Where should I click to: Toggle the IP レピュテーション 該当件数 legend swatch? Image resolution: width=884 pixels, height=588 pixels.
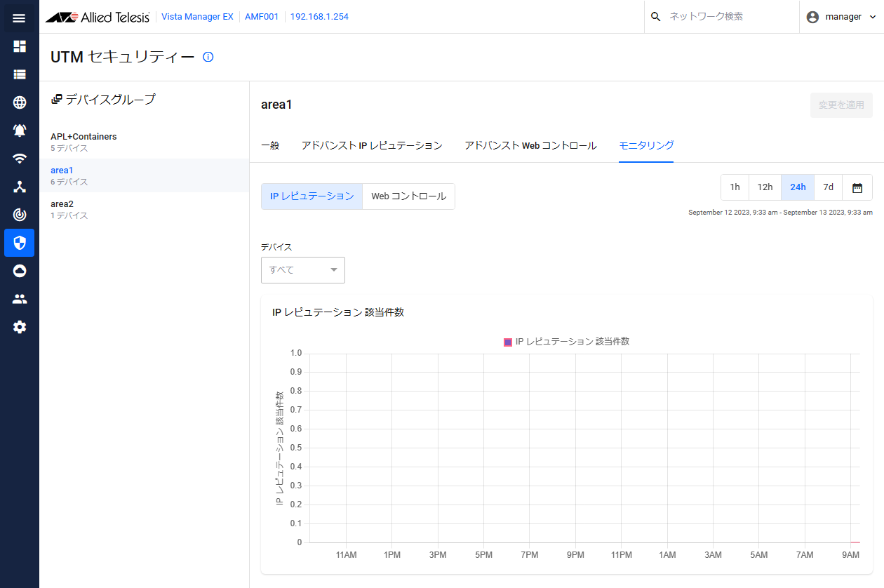508,342
